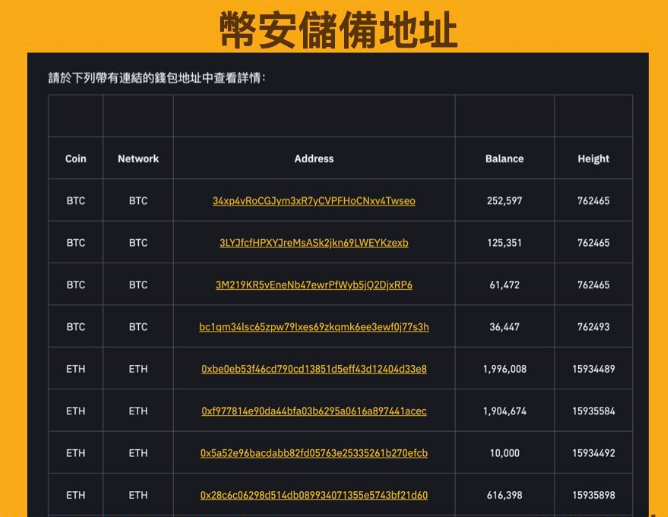
Task: Select the balance value 1,904,674
Action: [x=505, y=411]
